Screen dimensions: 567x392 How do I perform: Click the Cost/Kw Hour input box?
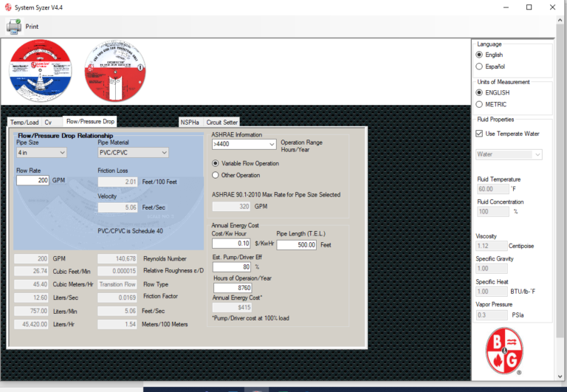click(x=231, y=244)
